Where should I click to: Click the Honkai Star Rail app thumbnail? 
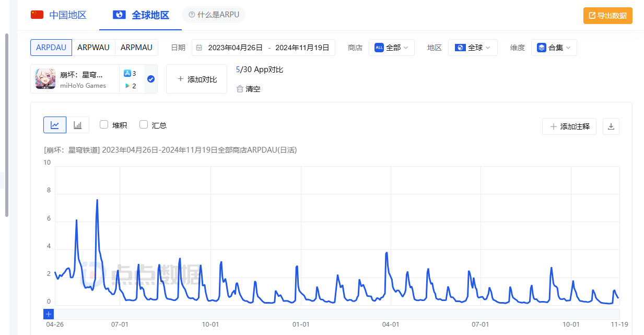[x=45, y=79]
